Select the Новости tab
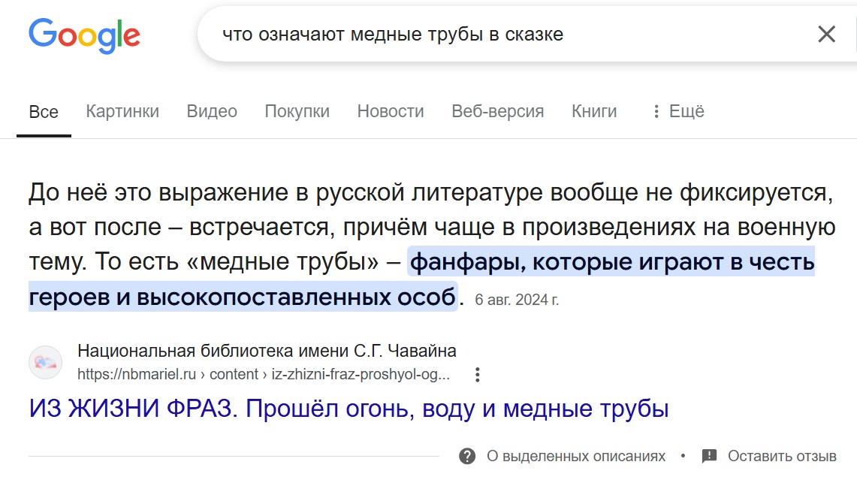This screenshot has width=857, height=504. [x=391, y=111]
